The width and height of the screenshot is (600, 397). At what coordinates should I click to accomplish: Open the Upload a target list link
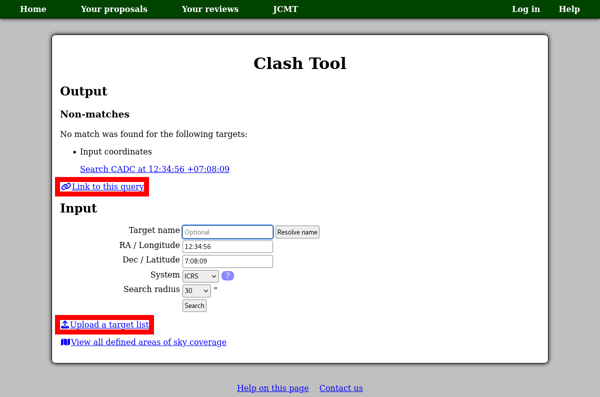tap(109, 325)
